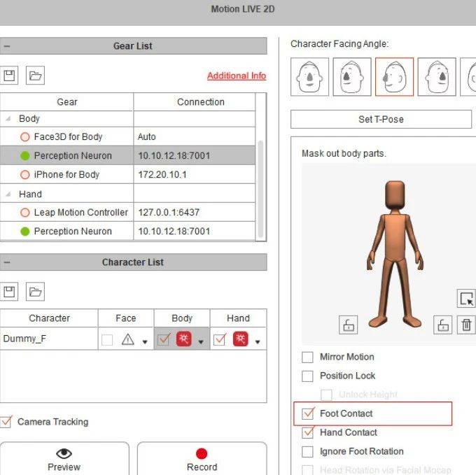Image resolution: width=476 pixels, height=475 pixels.
Task: Click the Face column warning triangle icon
Action: [127, 340]
